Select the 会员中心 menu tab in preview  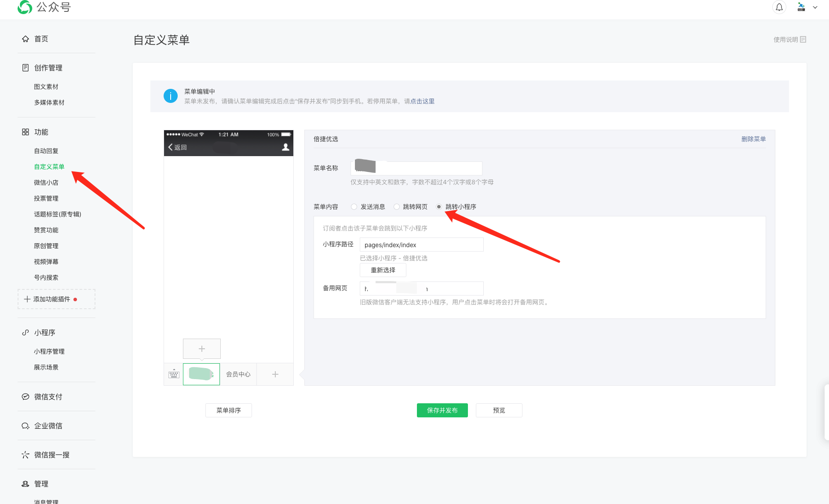[238, 374]
